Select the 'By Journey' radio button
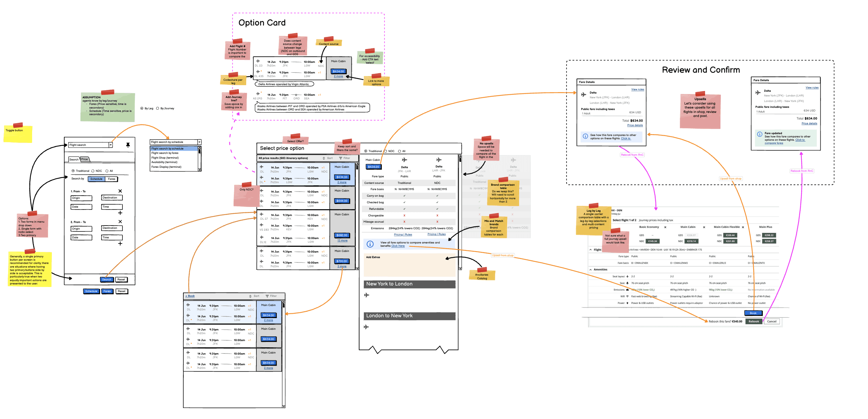Image resolution: width=868 pixels, height=419 pixels. [157, 108]
